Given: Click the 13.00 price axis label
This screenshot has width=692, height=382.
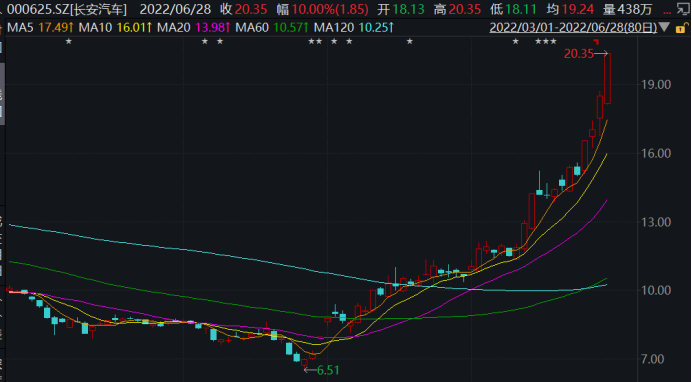Looking at the screenshot, I should tap(656, 222).
